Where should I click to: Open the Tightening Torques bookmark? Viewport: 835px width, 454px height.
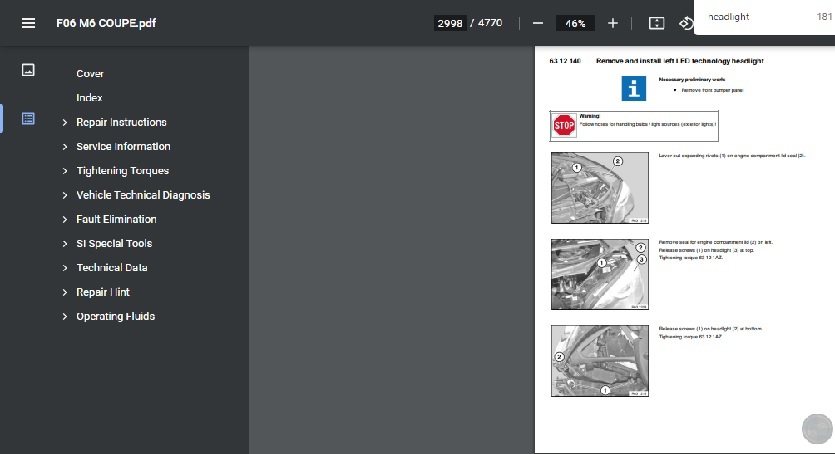click(122, 171)
